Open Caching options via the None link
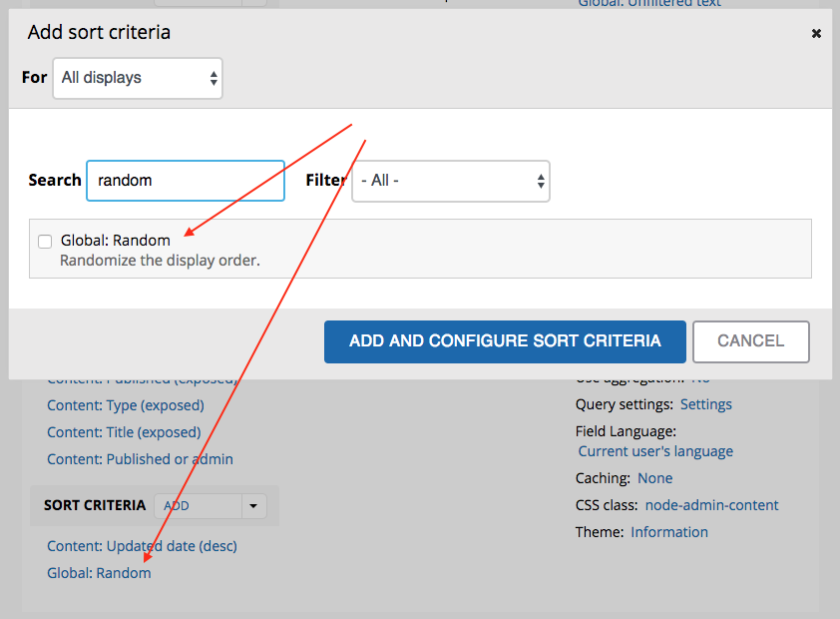840x619 pixels. (654, 478)
